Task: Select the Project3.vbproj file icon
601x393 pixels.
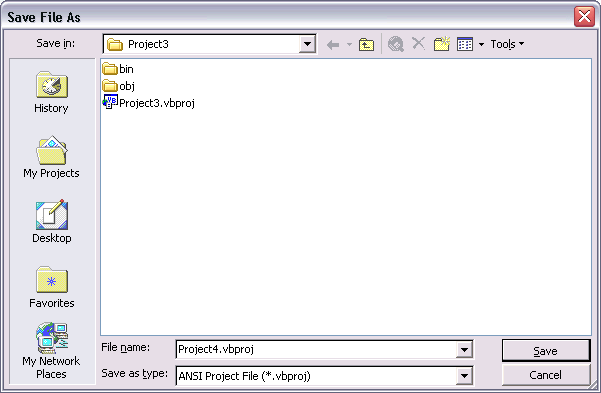Action: pos(110,102)
